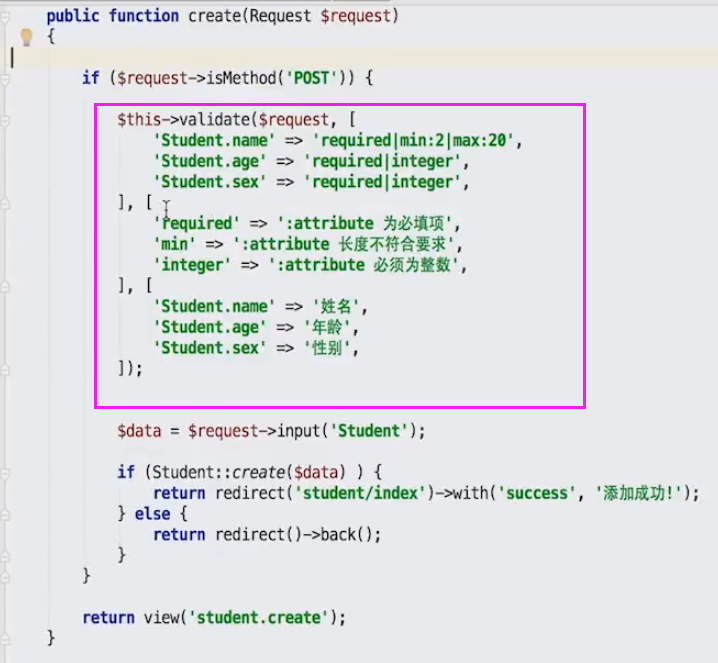The width and height of the screenshot is (718, 663).
Task: Click the 'student/index' route string
Action: (x=361, y=494)
